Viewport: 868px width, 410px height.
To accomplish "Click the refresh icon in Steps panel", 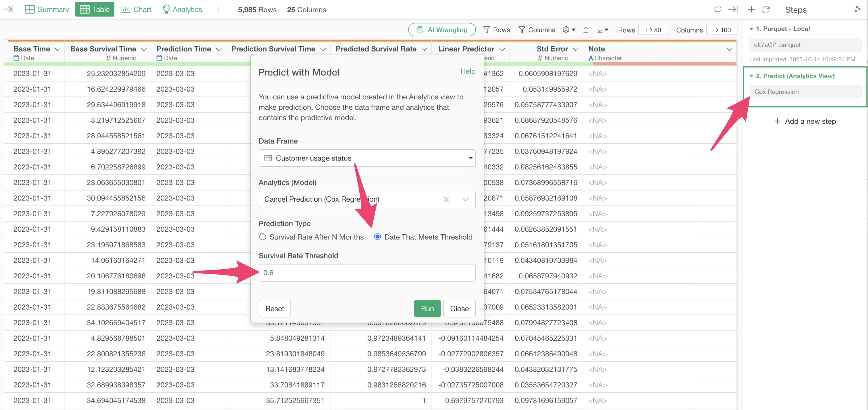I will pos(766,10).
